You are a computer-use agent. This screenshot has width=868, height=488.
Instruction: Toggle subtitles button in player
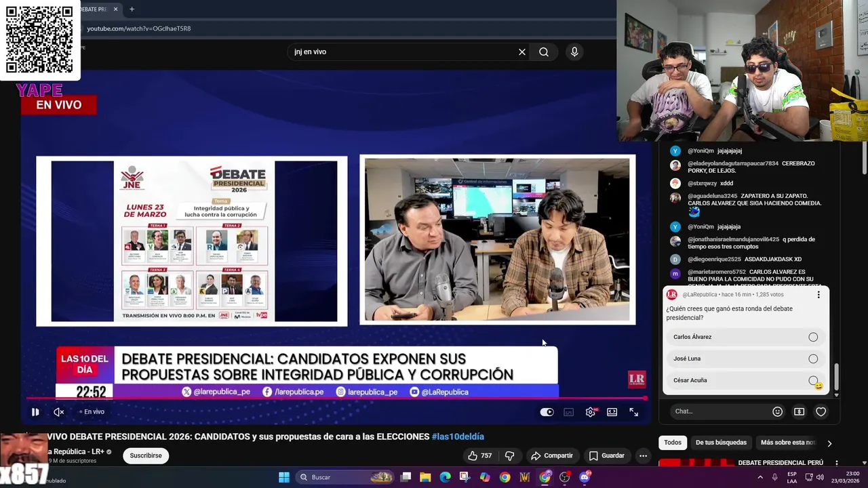pos(569,411)
